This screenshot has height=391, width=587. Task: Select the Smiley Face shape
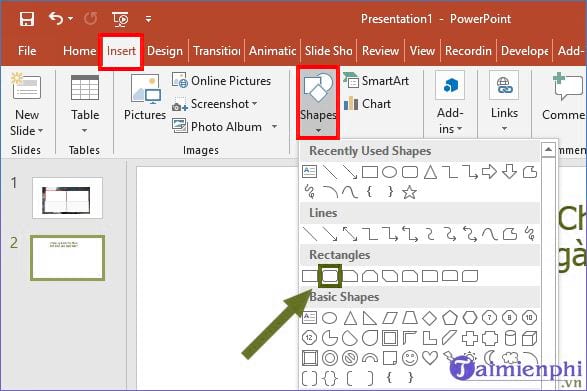pos(410,358)
